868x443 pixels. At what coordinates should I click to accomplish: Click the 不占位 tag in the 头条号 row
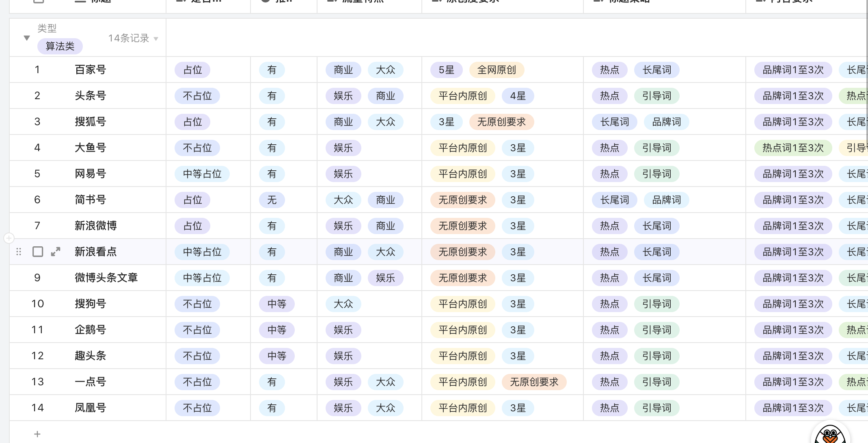[197, 96]
